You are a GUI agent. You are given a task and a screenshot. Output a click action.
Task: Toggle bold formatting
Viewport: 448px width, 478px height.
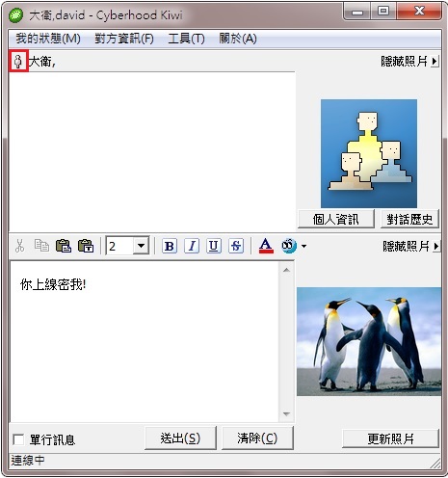[170, 246]
